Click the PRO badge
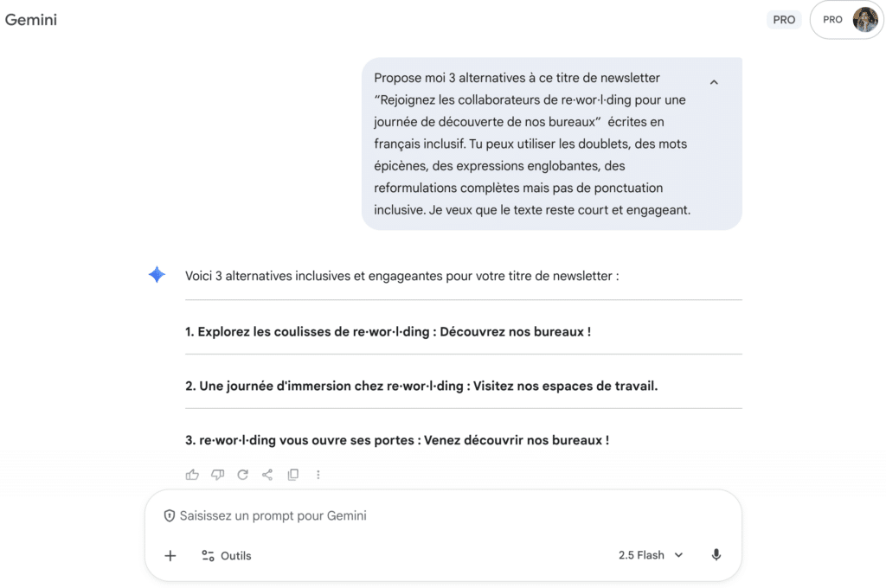This screenshot has height=588, width=886. coord(783,19)
